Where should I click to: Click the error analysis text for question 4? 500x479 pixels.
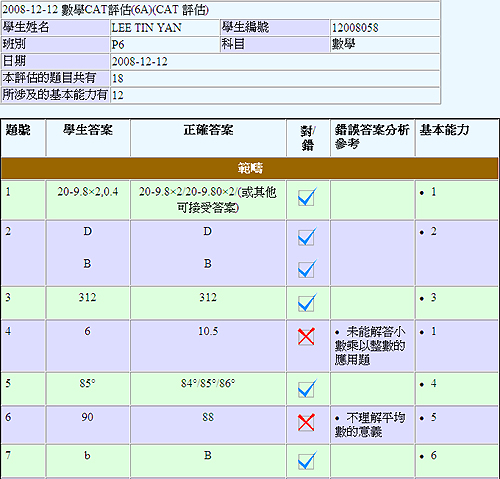pyautogui.click(x=370, y=346)
